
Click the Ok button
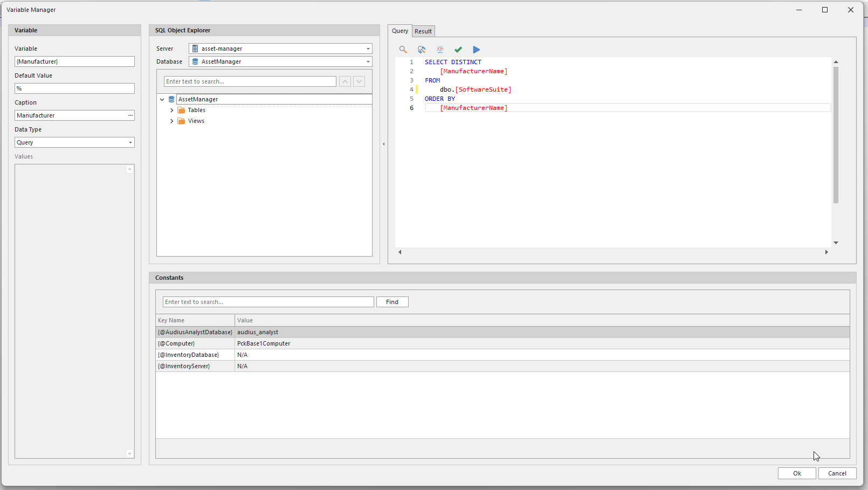pyautogui.click(x=797, y=473)
